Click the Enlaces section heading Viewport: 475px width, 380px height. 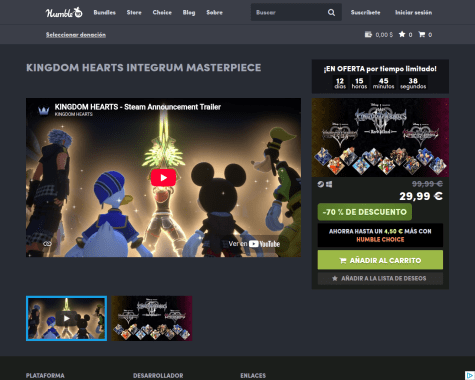[253, 376]
